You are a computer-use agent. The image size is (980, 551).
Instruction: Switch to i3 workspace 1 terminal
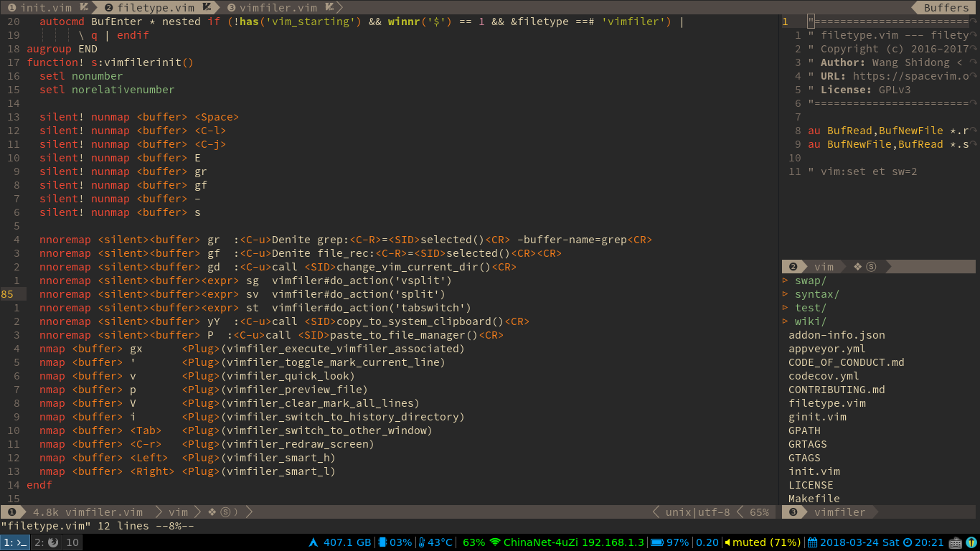coord(15,542)
